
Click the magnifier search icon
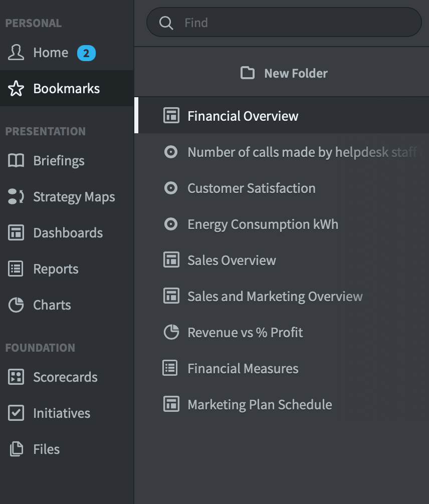point(166,23)
